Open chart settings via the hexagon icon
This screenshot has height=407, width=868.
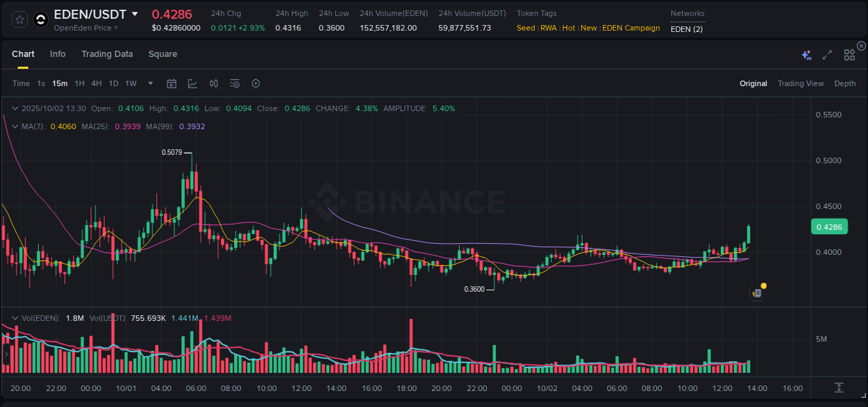point(256,83)
